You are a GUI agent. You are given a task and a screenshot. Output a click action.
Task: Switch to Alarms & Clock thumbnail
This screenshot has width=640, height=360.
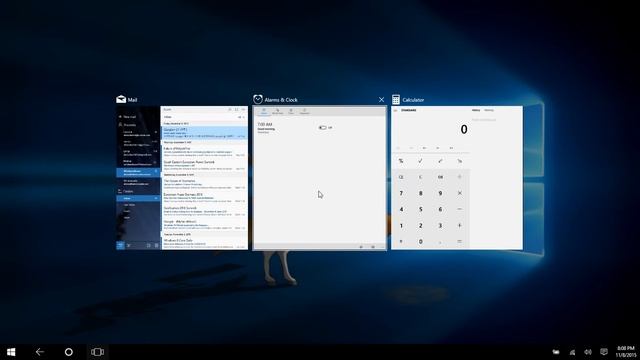tap(320, 178)
